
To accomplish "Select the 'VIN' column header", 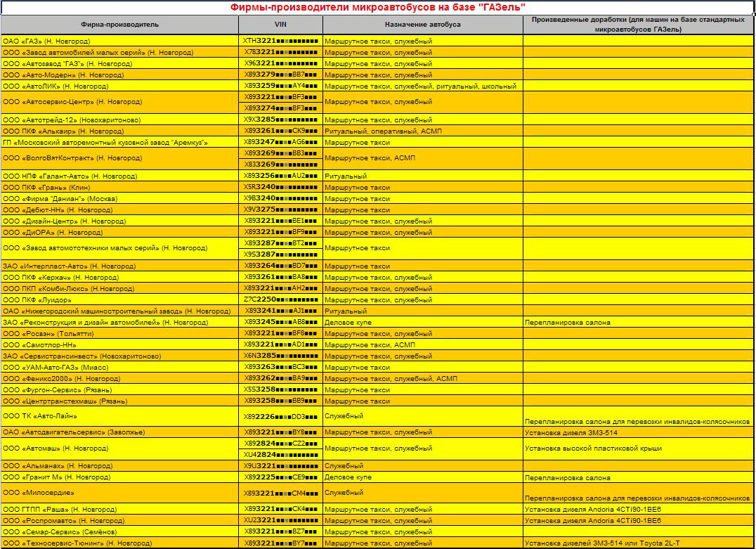I will 280,25.
